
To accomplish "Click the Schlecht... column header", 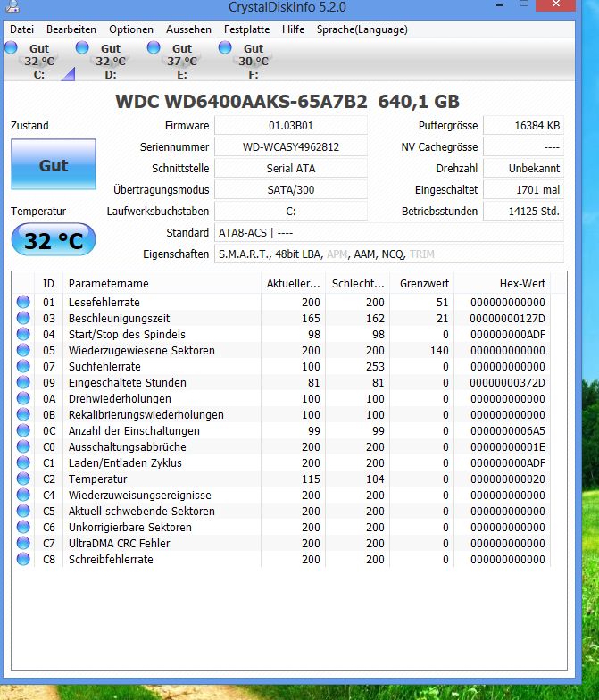I will (357, 284).
